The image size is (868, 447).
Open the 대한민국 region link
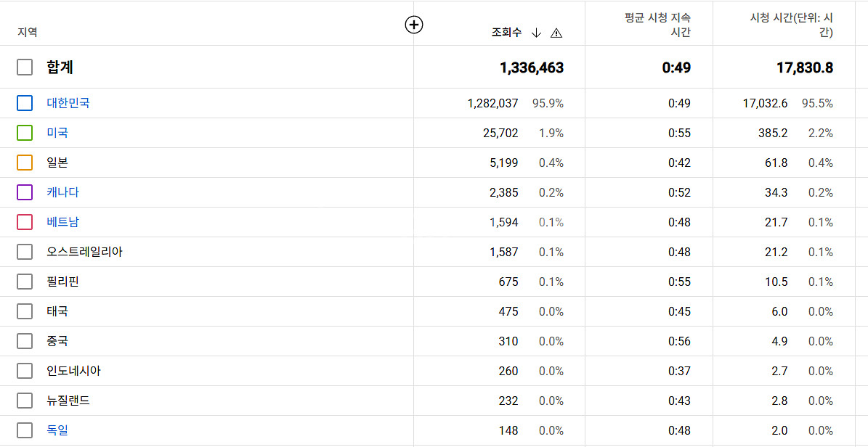click(x=68, y=103)
